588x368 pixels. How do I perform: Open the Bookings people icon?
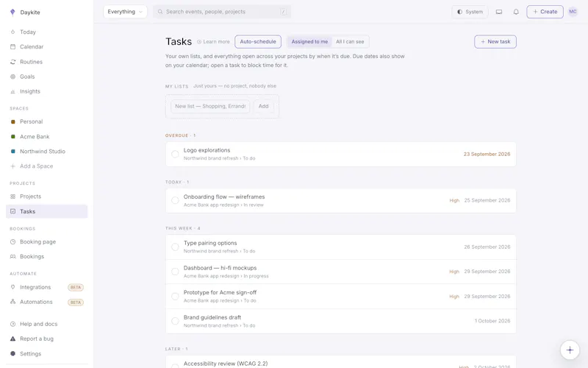pyautogui.click(x=12, y=256)
